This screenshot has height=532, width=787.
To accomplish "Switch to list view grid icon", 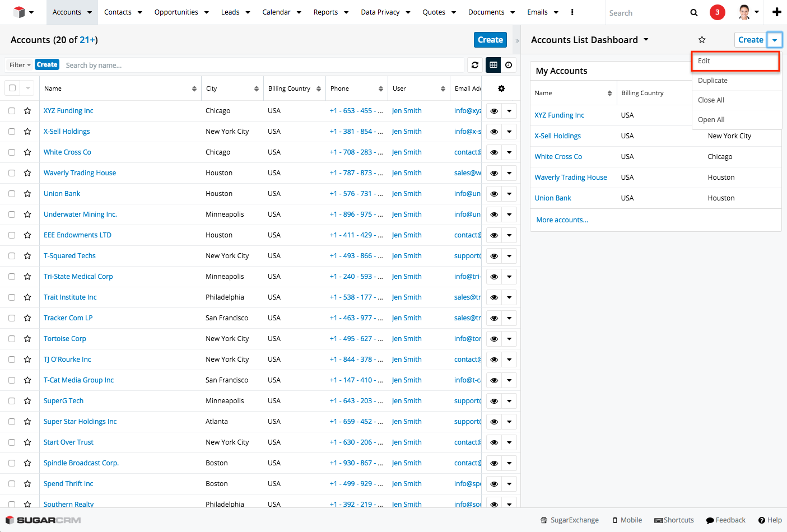I will click(x=493, y=65).
